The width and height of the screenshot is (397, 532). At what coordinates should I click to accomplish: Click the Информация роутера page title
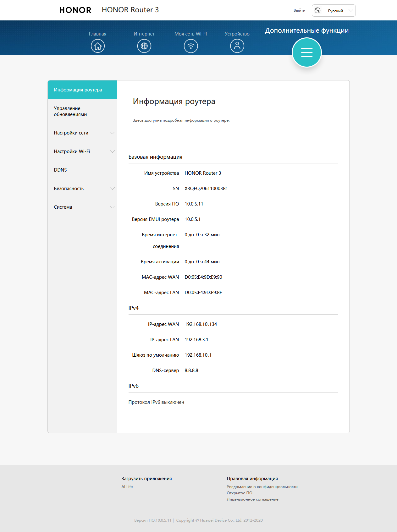click(174, 101)
